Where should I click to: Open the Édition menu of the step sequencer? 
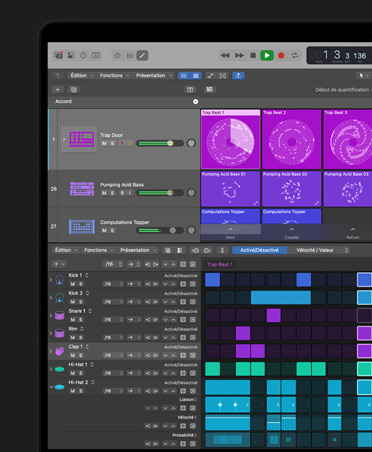(66, 250)
